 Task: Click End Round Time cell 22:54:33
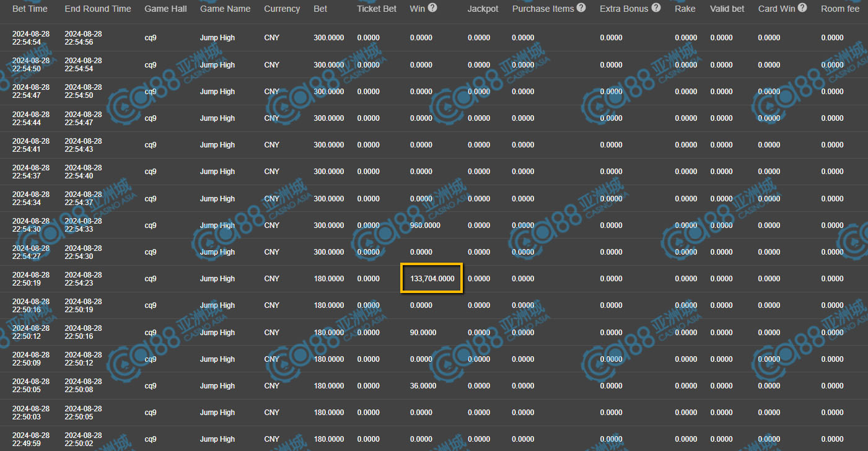click(x=83, y=225)
